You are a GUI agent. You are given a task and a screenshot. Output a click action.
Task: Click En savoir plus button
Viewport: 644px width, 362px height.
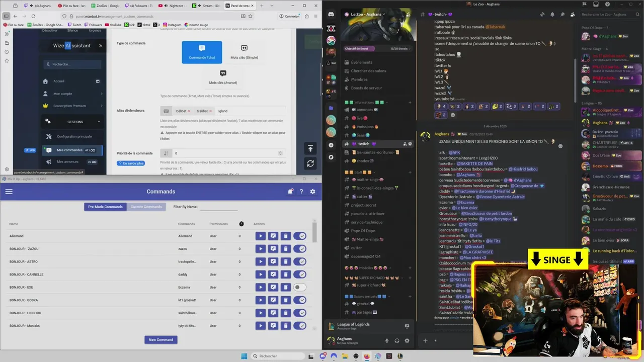130,163
